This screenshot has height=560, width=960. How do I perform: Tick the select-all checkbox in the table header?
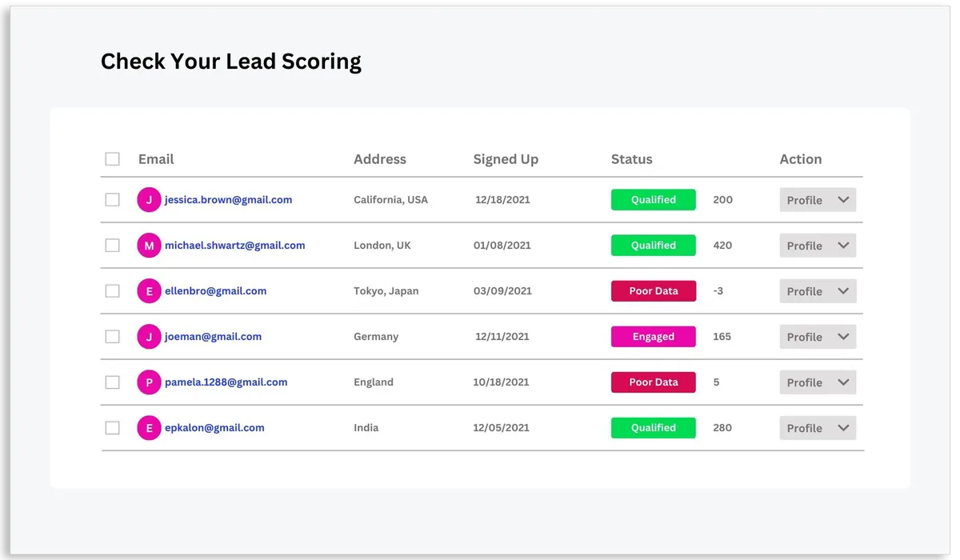(x=113, y=159)
